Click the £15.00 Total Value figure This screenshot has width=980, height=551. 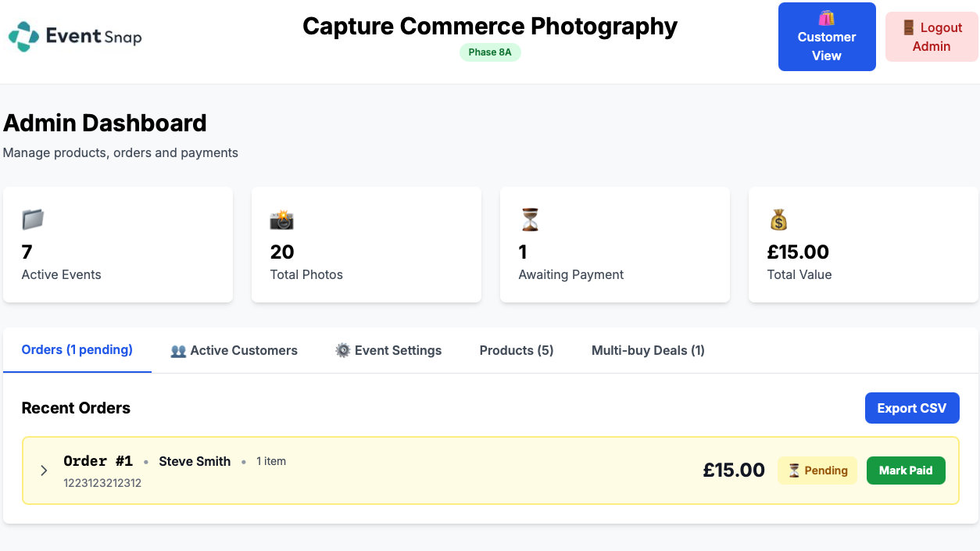click(x=798, y=252)
